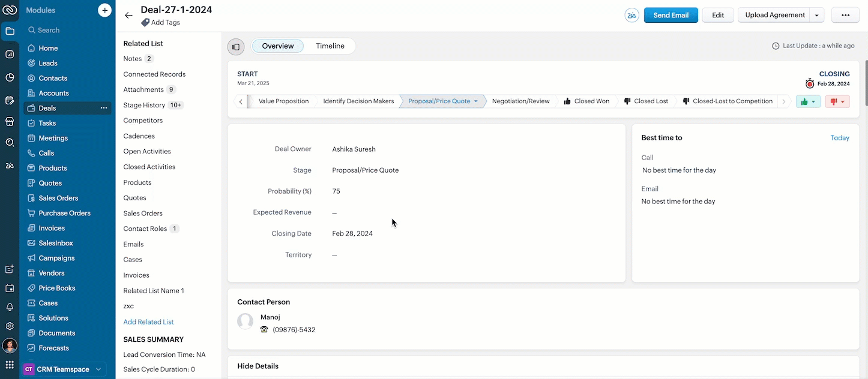Click the user profile avatar
Viewport: 868px width, 379px height.
tap(10, 345)
